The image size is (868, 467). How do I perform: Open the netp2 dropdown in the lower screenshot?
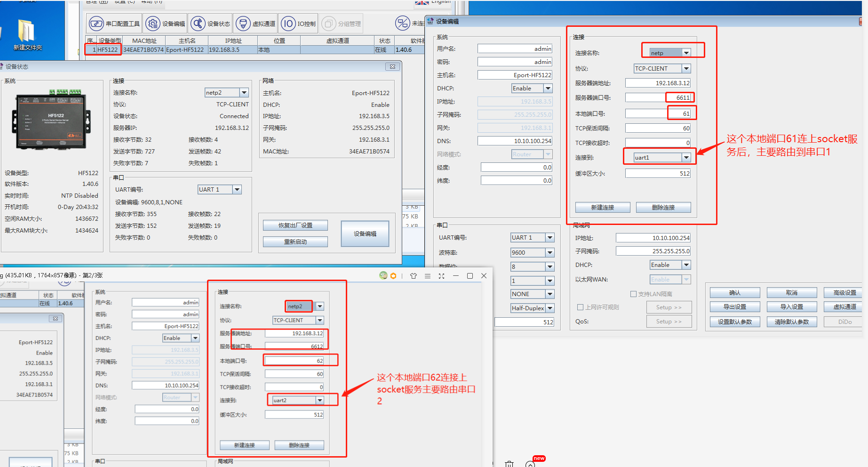click(320, 306)
